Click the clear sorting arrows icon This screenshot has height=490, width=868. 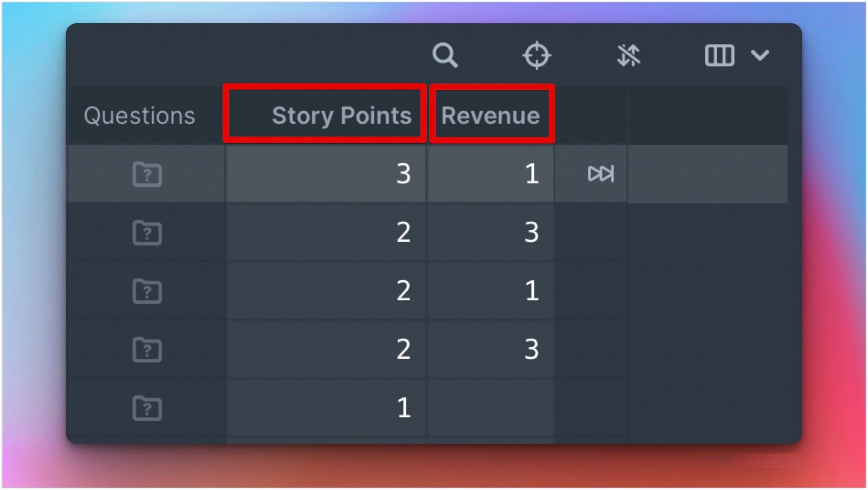[629, 55]
